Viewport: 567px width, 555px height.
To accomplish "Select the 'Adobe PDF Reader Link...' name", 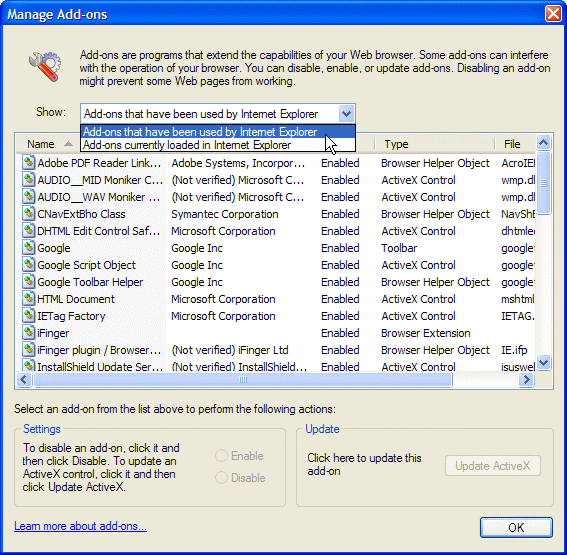I will pos(99,163).
